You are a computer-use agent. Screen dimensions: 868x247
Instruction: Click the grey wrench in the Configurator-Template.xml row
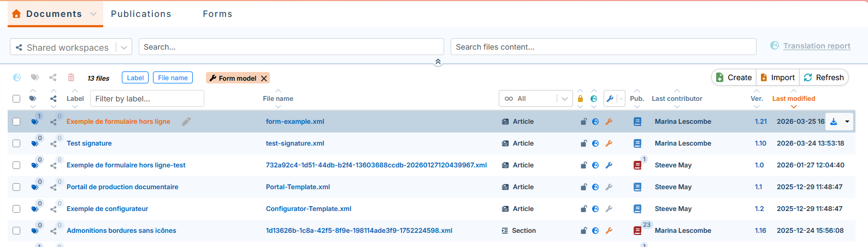coord(609,209)
